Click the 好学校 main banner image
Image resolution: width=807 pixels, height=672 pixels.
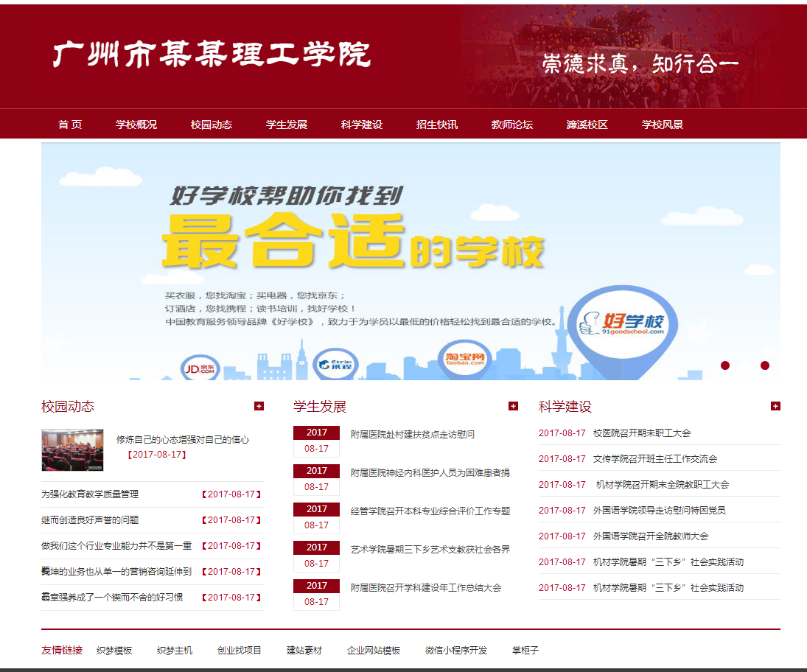click(411, 262)
